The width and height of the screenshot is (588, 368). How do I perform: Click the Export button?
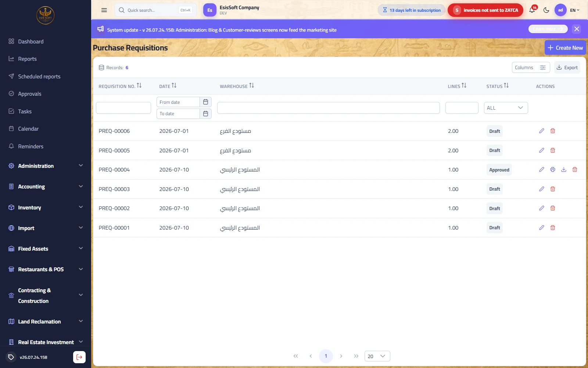point(567,67)
